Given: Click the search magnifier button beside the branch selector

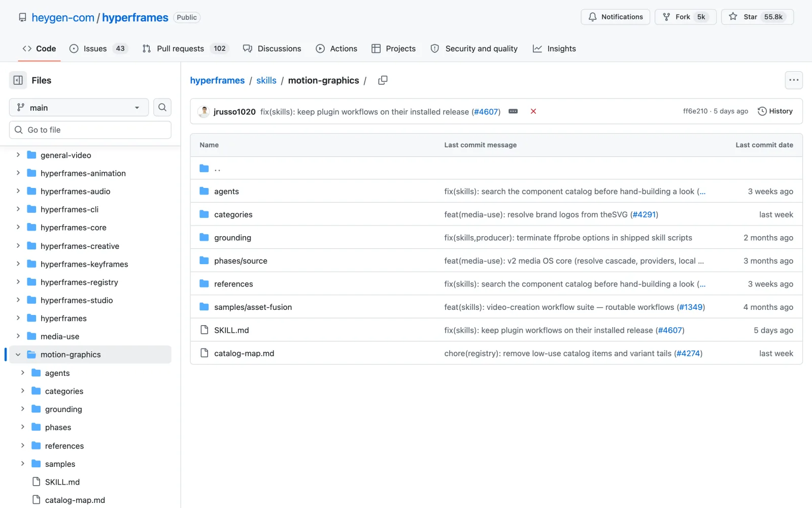Looking at the screenshot, I should (x=162, y=107).
